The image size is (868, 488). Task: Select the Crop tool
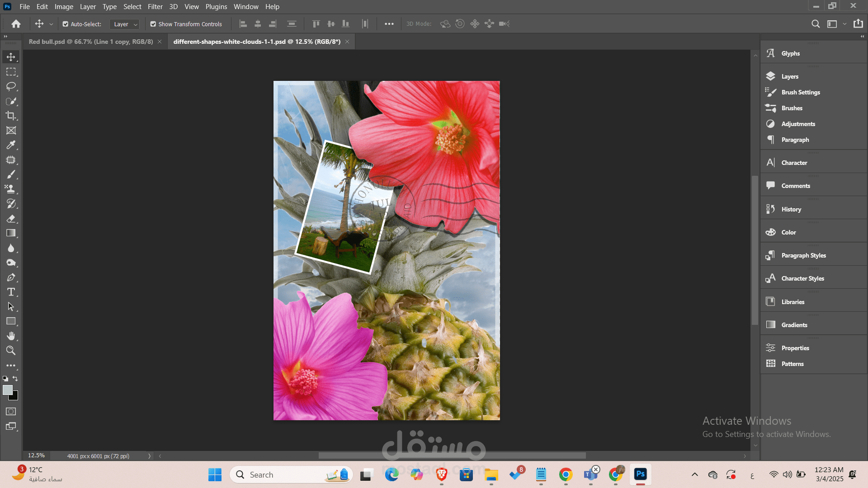point(11,116)
